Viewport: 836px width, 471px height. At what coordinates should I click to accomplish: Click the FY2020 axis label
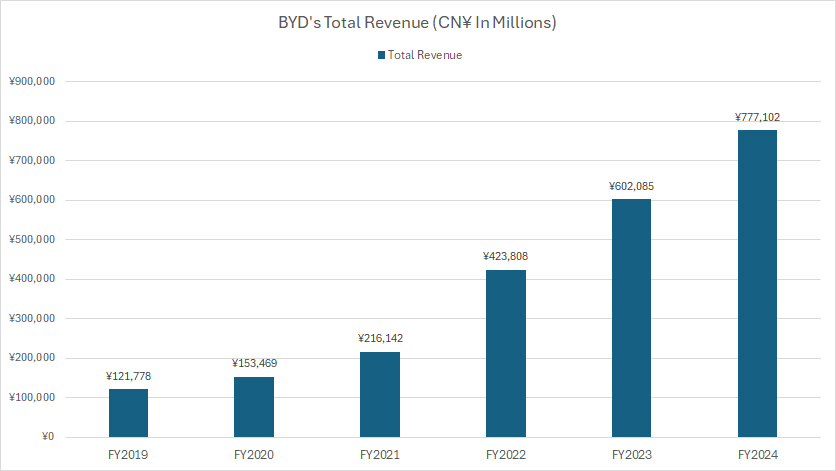pyautogui.click(x=254, y=455)
